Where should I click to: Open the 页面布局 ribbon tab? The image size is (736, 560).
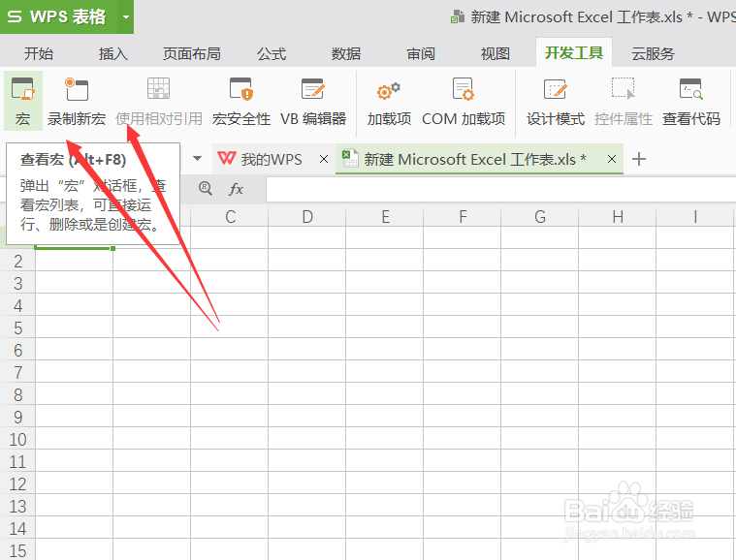pos(191,53)
